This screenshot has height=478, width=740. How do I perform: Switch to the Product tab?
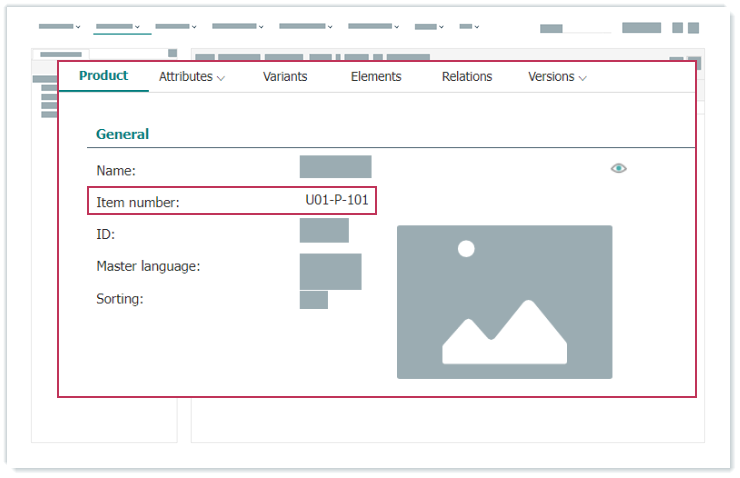point(103,76)
